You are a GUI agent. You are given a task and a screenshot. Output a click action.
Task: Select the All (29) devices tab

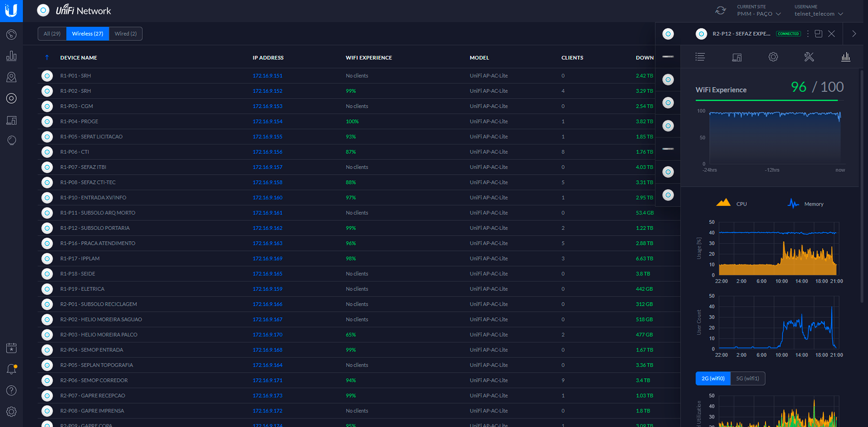(x=52, y=33)
